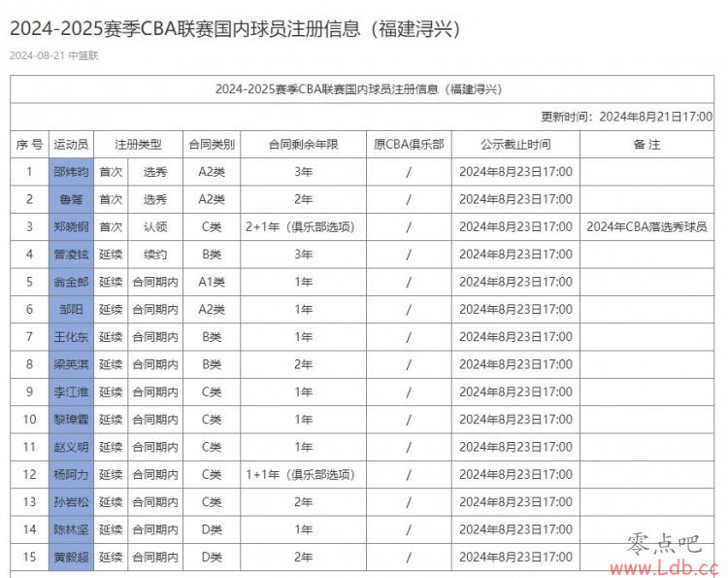Viewport: 728px width, 578px height.
Task: Click the D类 contract cell for 陈林坚
Action: pos(212,529)
